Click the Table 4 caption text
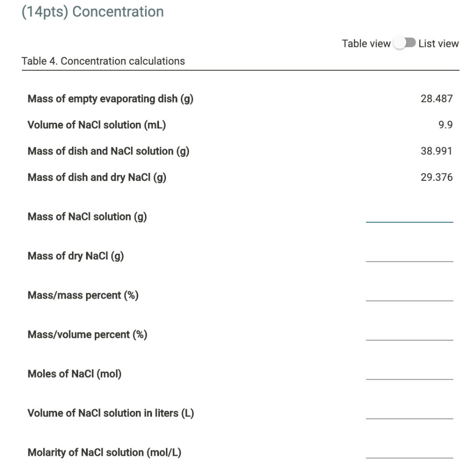Screen dimensions: 470x476 [103, 61]
